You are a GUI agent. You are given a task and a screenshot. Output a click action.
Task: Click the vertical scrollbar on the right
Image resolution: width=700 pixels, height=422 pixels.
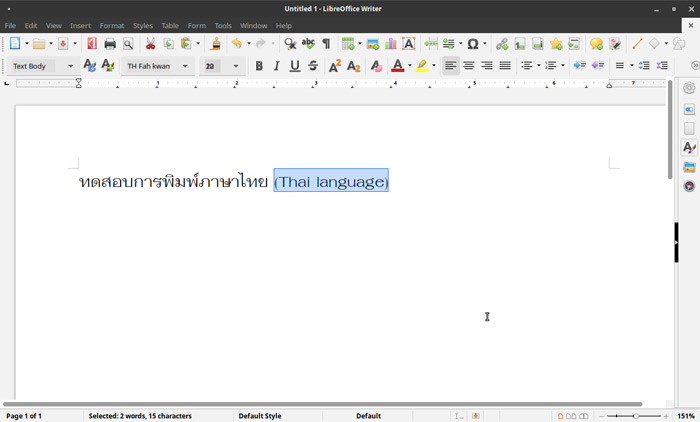tap(670, 130)
